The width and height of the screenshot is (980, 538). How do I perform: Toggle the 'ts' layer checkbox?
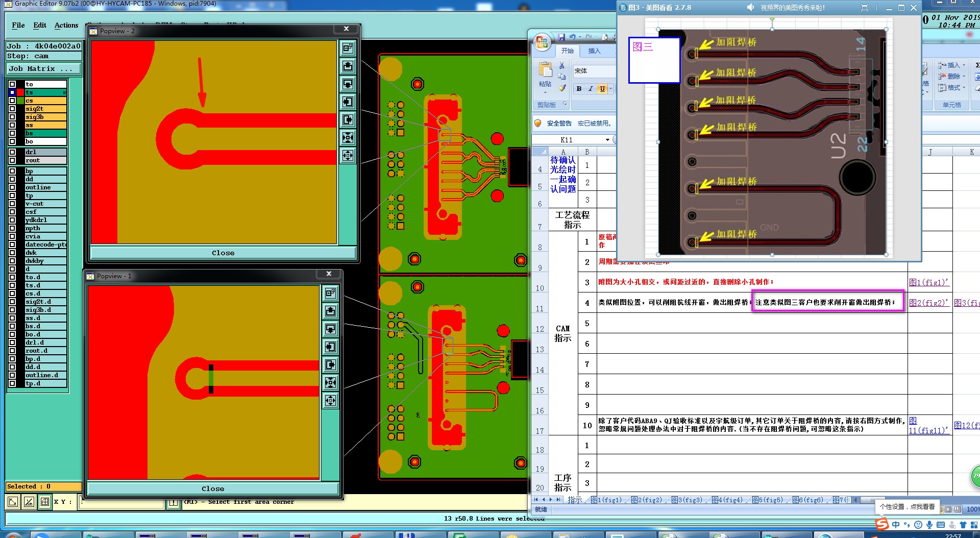coord(12,92)
